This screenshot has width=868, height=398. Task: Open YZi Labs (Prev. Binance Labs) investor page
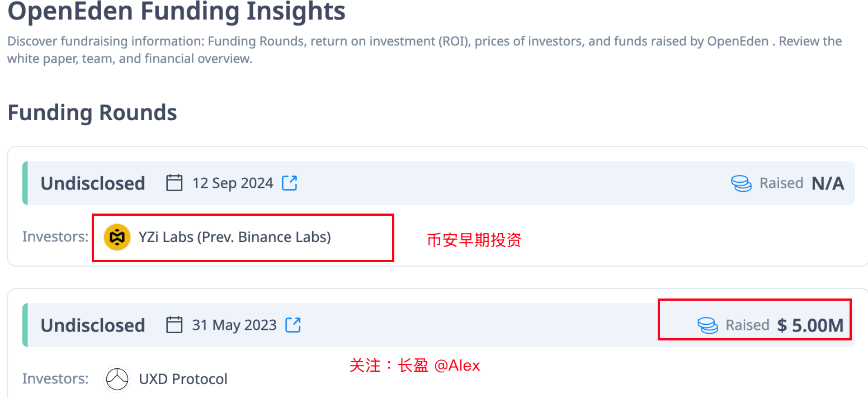pos(234,237)
